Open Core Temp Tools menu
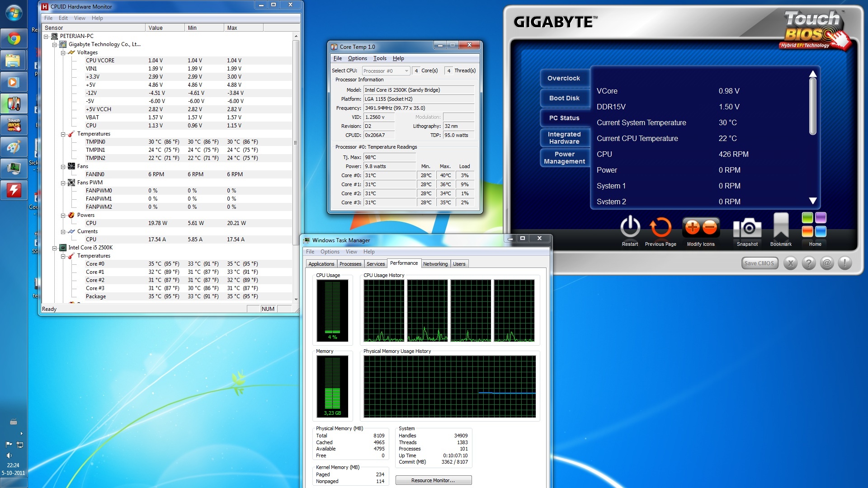This screenshot has width=868, height=488. click(380, 58)
